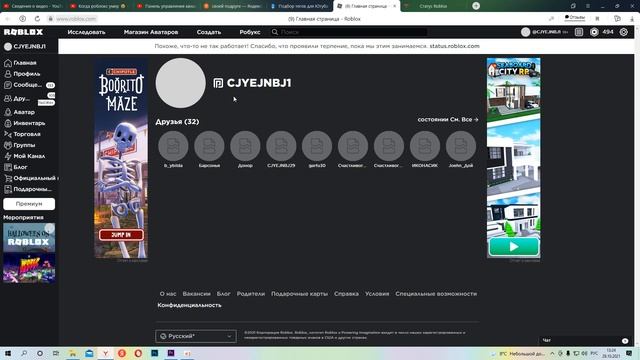Click the Roblox logo in the header
This screenshot has width=640, height=360.
23,32
